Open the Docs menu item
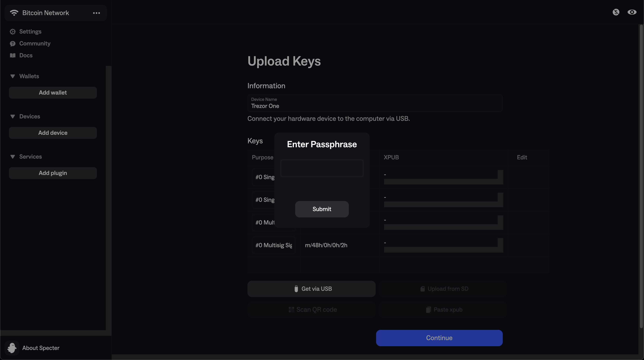Screen dimensions: 644x360 click(26, 55)
